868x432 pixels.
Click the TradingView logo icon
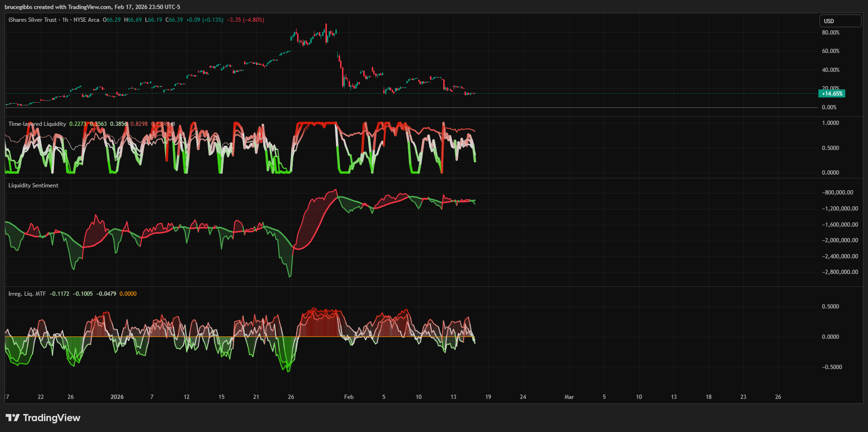tap(13, 418)
